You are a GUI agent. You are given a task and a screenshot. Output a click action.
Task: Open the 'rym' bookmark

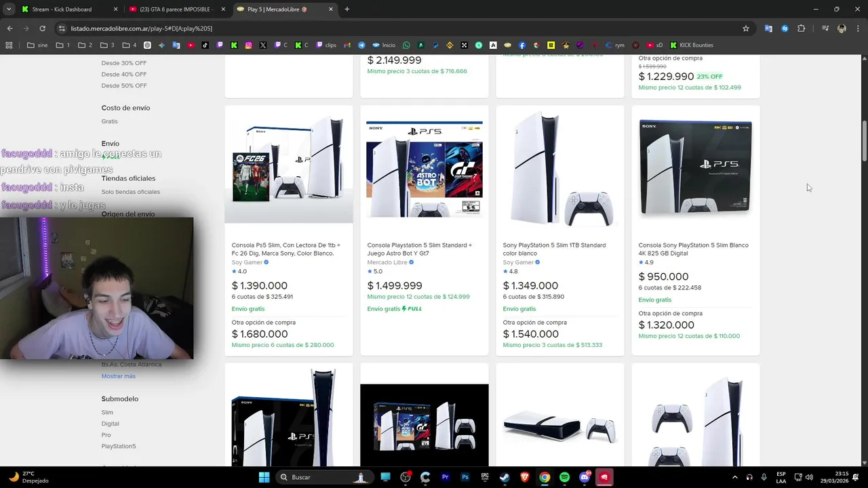click(x=614, y=45)
